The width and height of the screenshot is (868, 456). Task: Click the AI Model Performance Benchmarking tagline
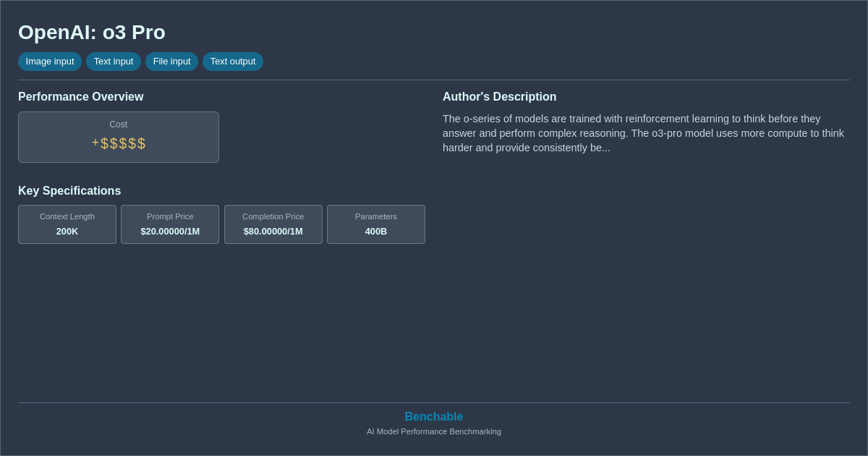tap(433, 431)
